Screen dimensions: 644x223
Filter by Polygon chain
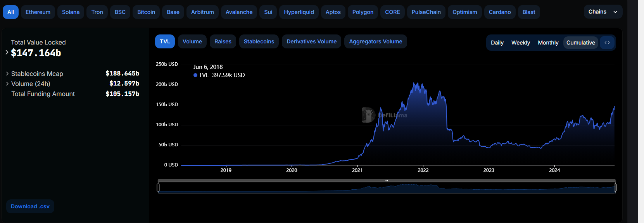click(x=363, y=12)
